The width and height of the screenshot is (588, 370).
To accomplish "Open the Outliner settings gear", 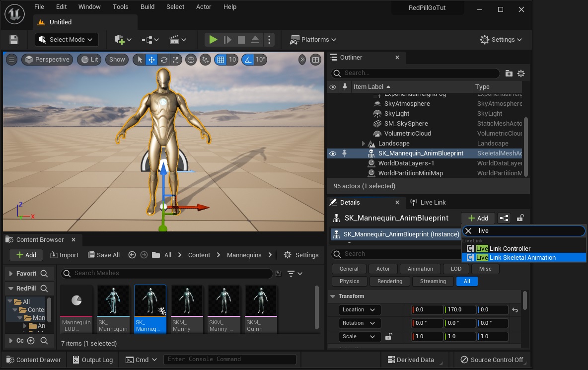I will pos(521,74).
